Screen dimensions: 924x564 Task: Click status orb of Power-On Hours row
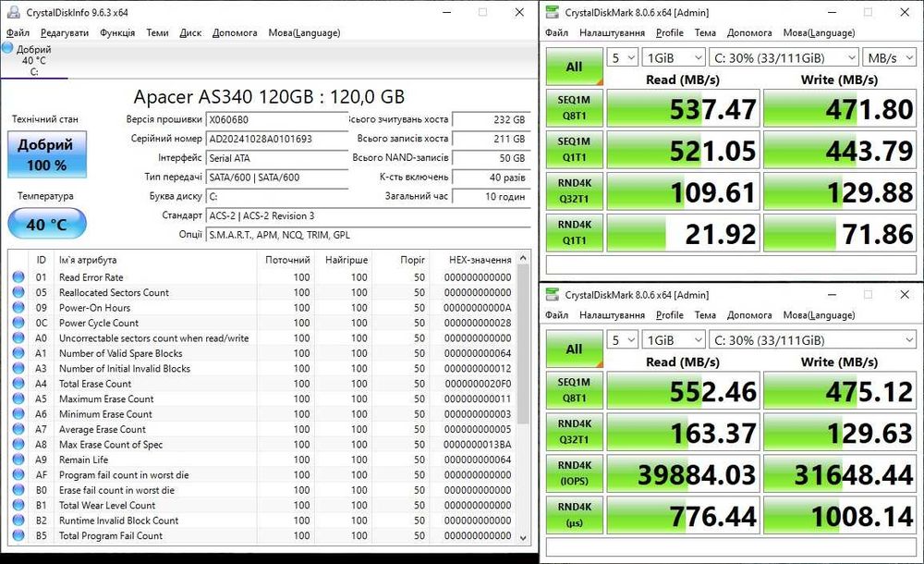pos(18,307)
